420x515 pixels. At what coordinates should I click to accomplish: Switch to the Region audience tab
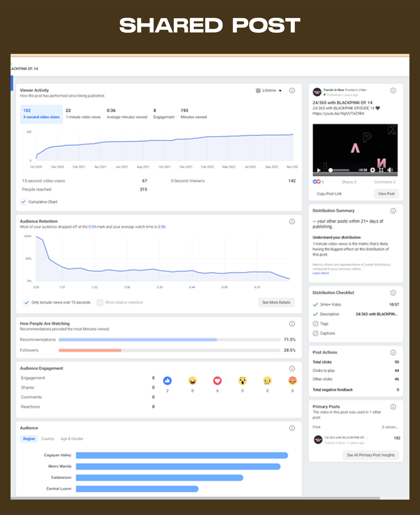(x=29, y=439)
